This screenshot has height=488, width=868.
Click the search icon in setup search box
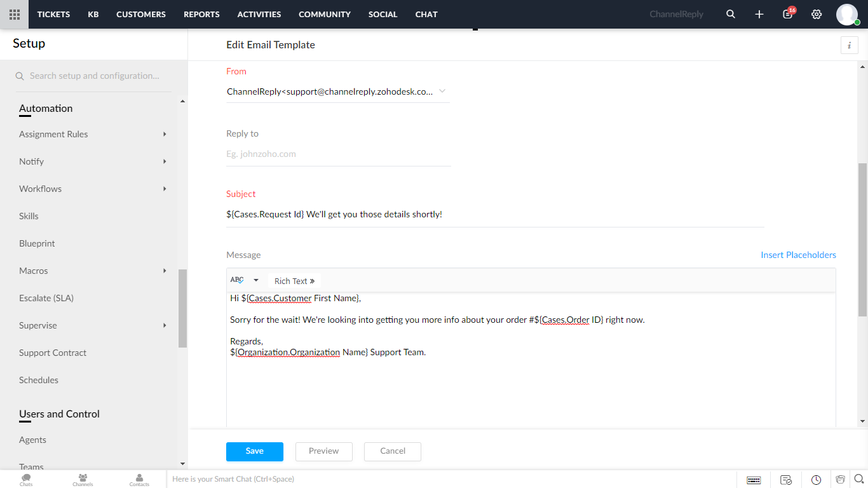coord(20,76)
